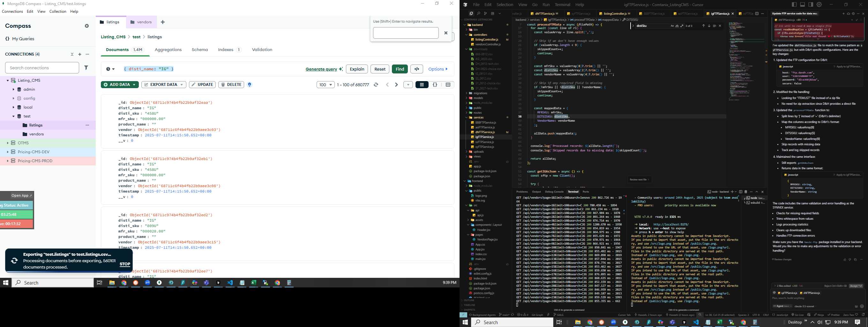Click the Explain button
This screenshot has width=868, height=327.
(357, 69)
